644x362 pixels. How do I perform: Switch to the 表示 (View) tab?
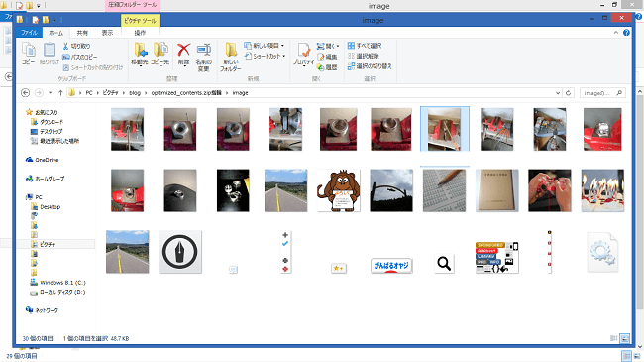(x=107, y=33)
